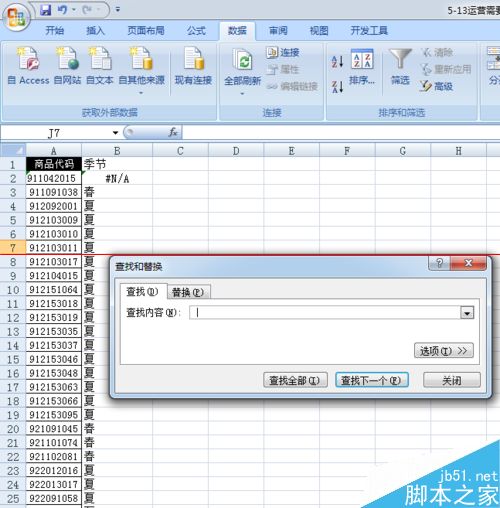Open Advanced filter (高级)
Image resolution: width=500 pixels, height=508 pixels.
coord(436,86)
